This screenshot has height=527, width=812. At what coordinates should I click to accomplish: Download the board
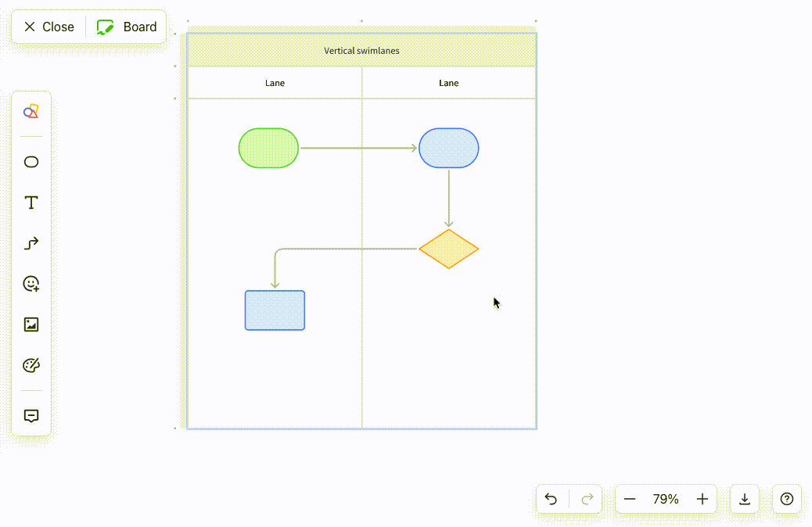point(744,499)
